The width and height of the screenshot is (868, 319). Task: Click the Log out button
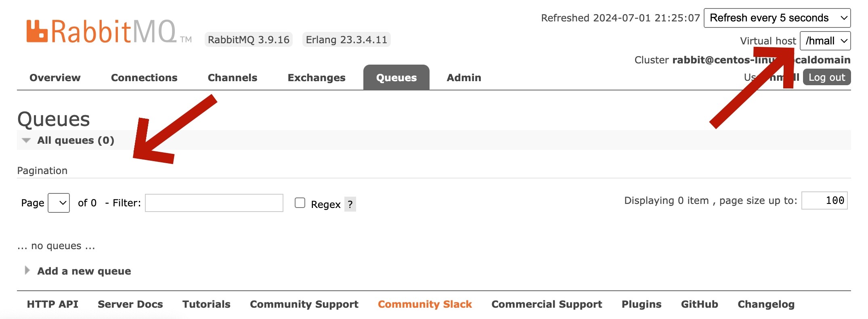pos(826,77)
